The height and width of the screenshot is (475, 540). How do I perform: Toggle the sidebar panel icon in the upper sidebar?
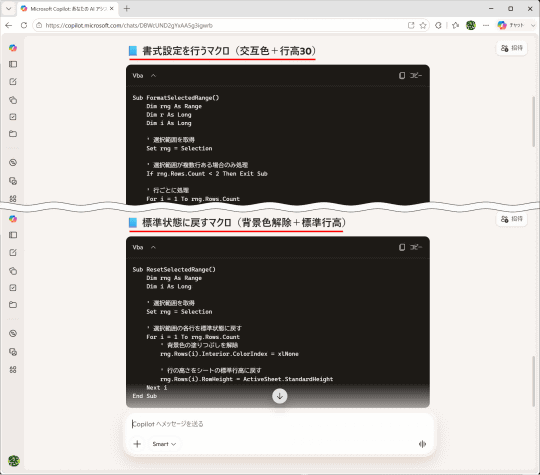(13, 64)
